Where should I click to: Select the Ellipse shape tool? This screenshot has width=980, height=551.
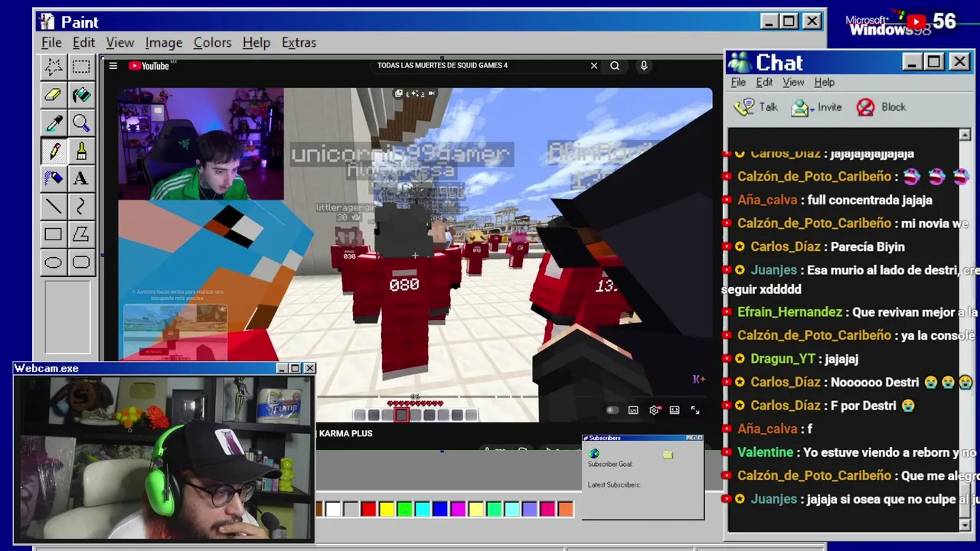click(x=53, y=262)
